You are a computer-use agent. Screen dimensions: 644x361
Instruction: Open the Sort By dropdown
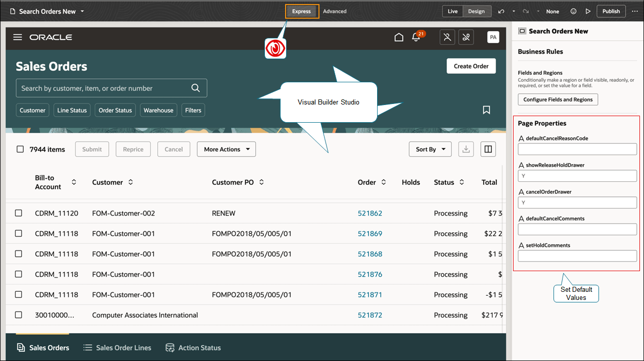click(430, 149)
